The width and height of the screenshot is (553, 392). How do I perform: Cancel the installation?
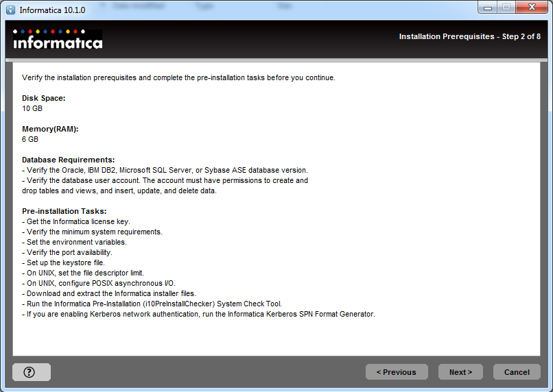[x=517, y=372]
